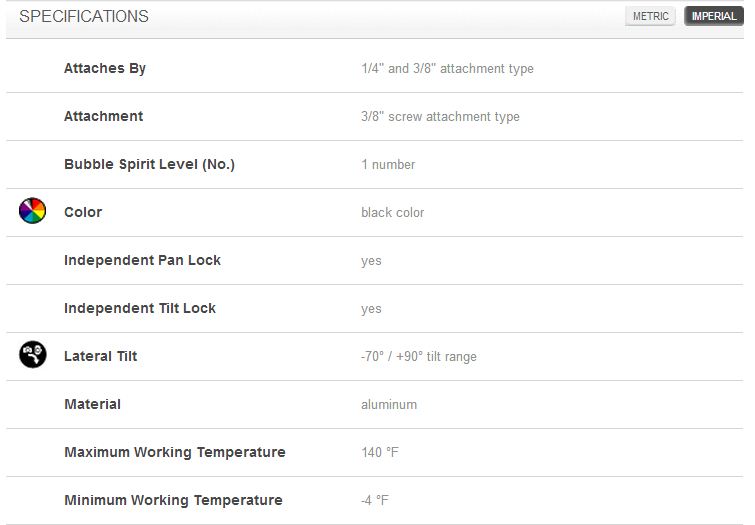Click the Material spec label
The image size is (755, 525).
(92, 404)
